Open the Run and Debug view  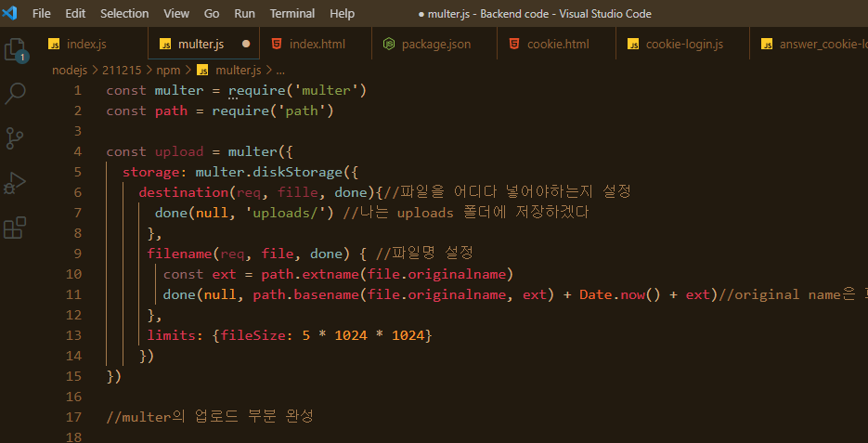coord(15,182)
